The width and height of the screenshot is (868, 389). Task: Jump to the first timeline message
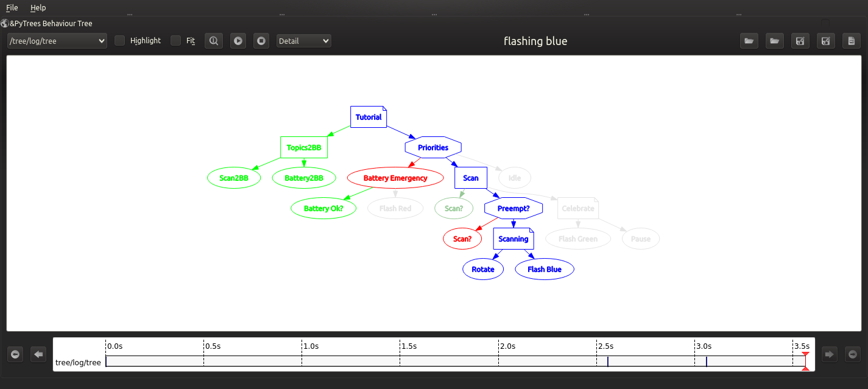coord(15,354)
